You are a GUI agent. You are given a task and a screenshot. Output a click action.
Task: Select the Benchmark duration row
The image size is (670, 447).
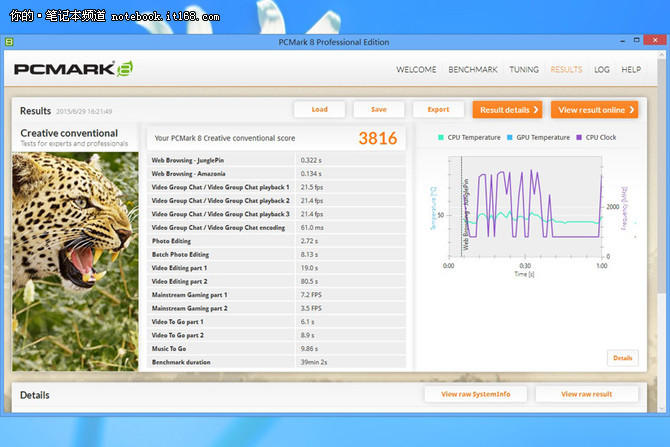tap(276, 362)
